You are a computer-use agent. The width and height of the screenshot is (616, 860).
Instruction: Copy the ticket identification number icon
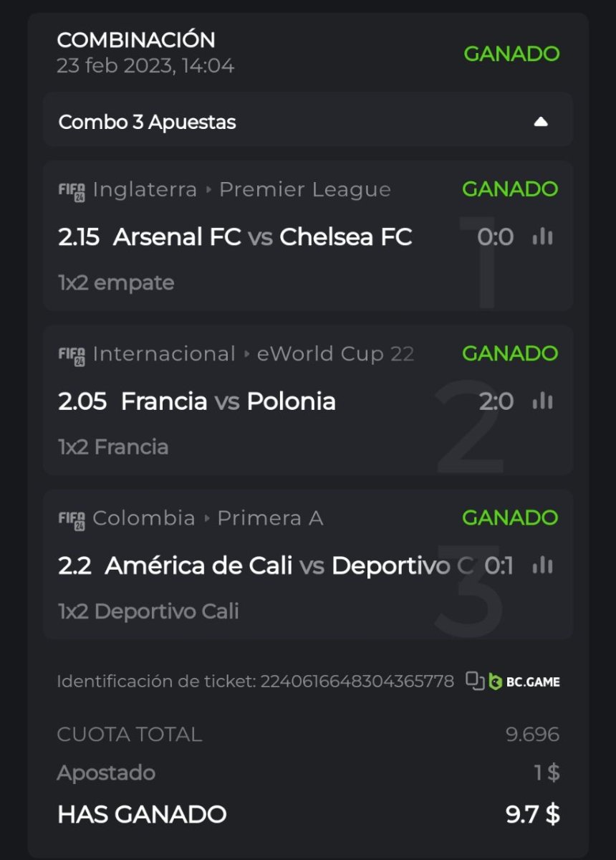click(474, 681)
